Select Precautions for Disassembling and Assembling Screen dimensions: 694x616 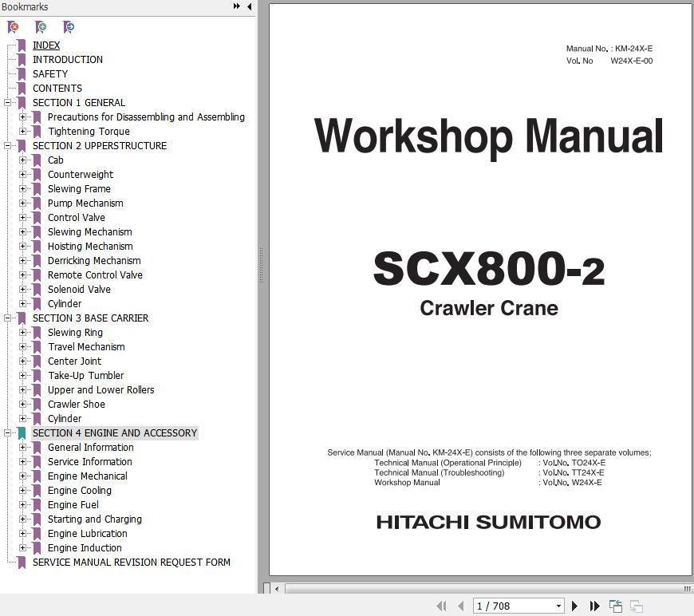coord(146,117)
